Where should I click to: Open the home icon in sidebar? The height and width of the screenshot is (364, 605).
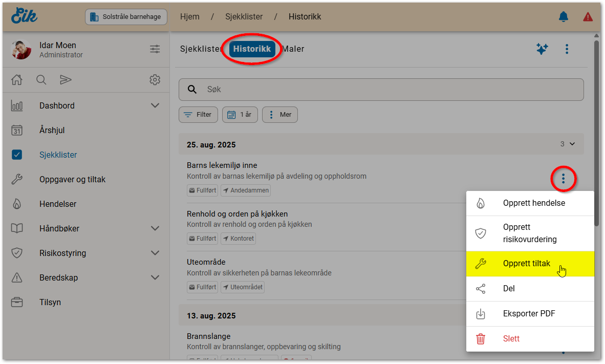coord(17,80)
